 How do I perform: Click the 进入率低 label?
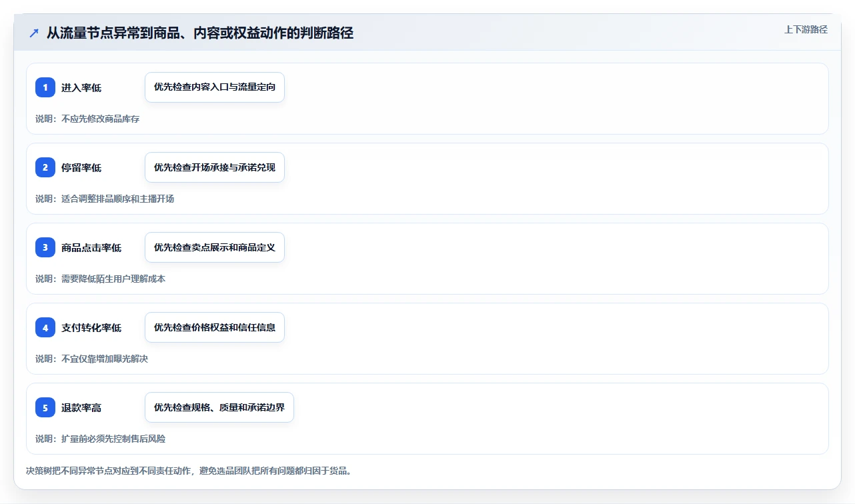coord(81,87)
